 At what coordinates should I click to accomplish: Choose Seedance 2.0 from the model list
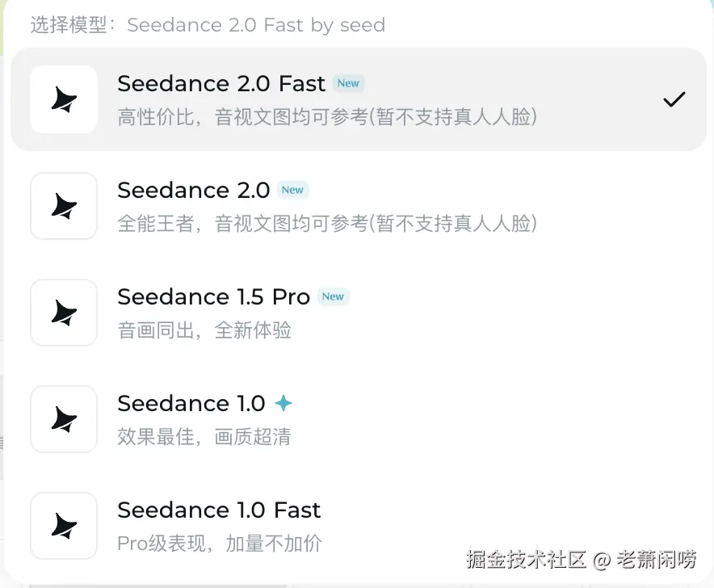[x=194, y=191]
